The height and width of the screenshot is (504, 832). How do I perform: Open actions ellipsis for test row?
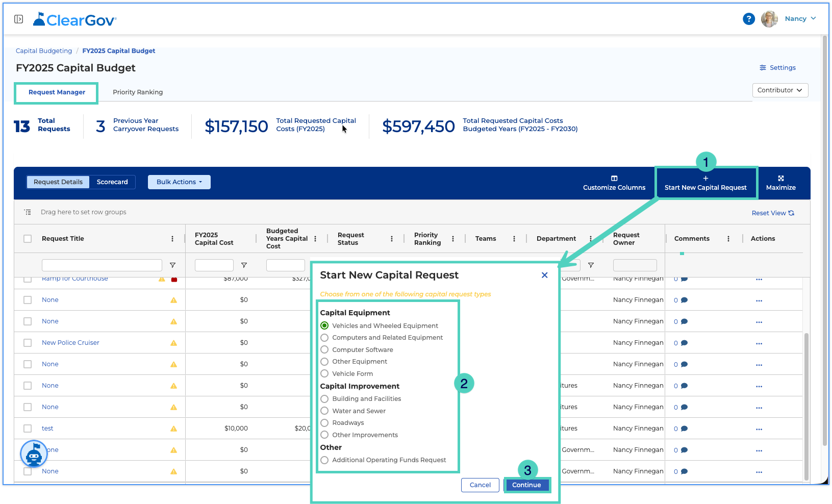coord(759,429)
